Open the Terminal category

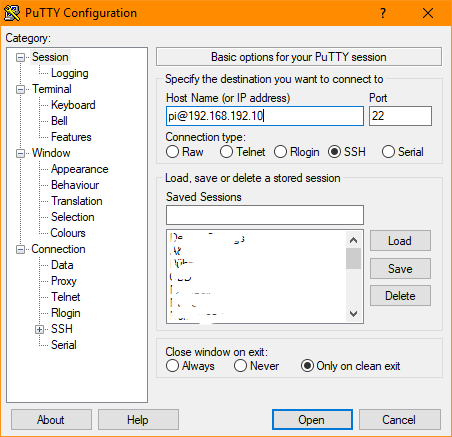[x=52, y=89]
